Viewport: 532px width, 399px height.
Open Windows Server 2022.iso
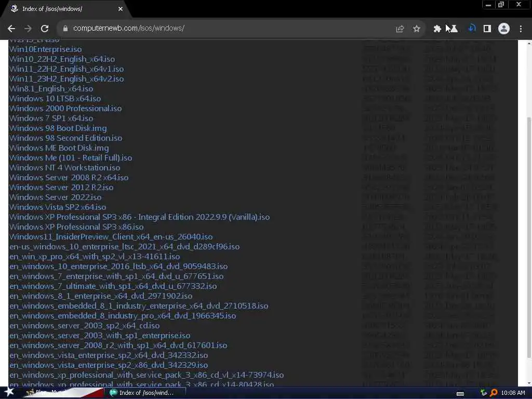pyautogui.click(x=55, y=197)
